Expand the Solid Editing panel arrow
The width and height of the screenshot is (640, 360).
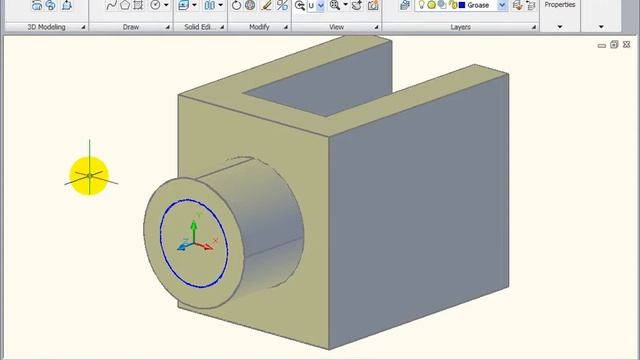pos(222,27)
